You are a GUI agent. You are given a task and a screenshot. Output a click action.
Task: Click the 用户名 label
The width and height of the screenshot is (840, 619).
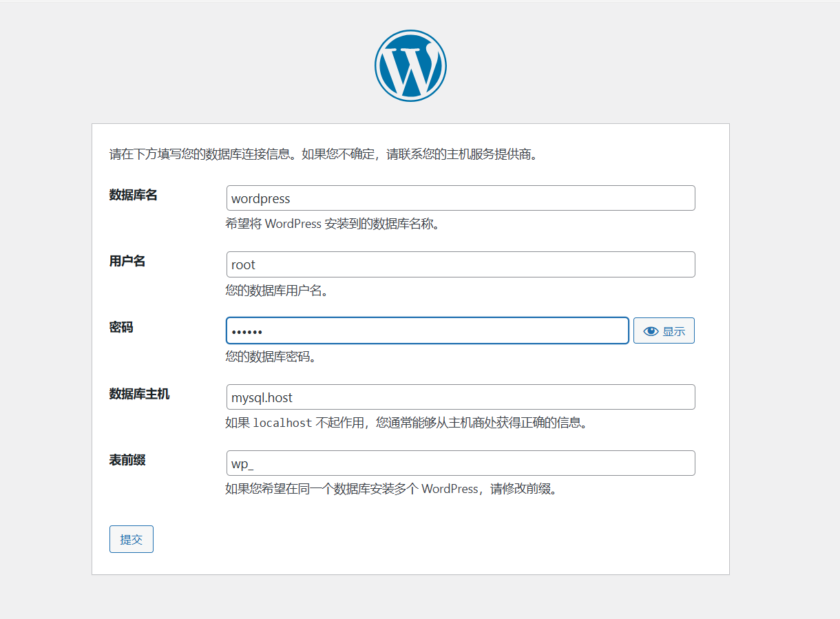coord(127,261)
